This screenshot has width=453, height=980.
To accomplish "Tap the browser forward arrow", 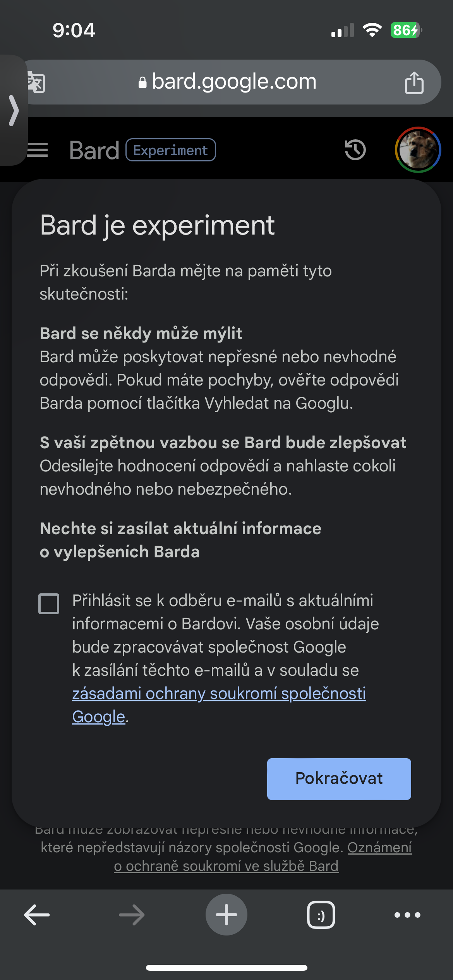I will pos(132,915).
